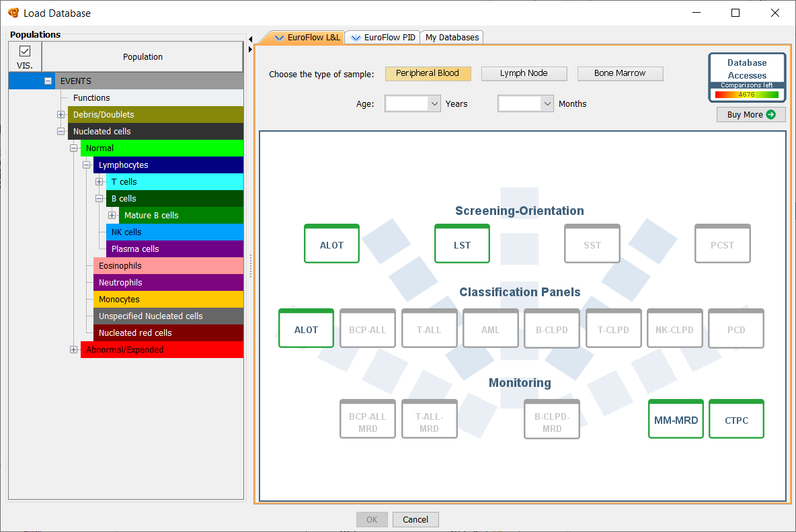Select the Monocytes population row

(168, 299)
